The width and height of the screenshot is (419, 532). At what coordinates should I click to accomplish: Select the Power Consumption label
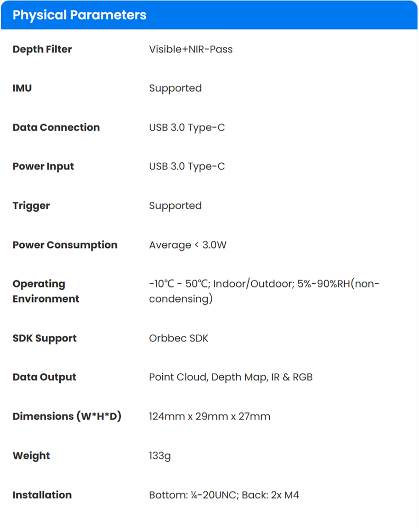(x=65, y=245)
